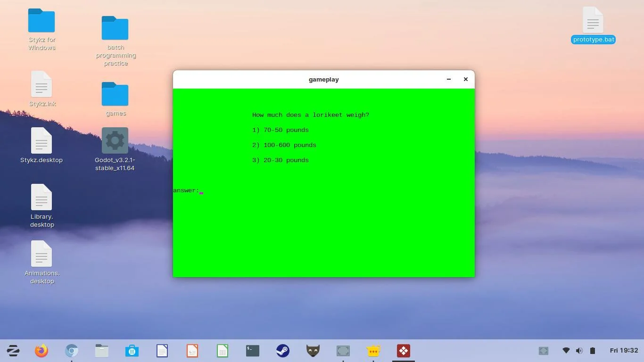Open the Files manager in the taskbar
The image size is (644, 362).
[x=102, y=351]
